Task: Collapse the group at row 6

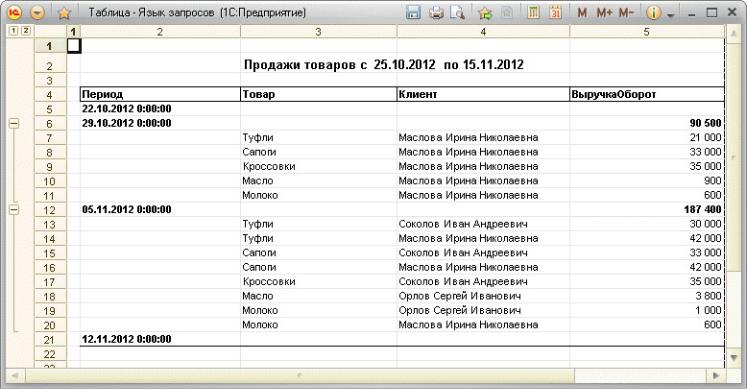Action: [14, 124]
